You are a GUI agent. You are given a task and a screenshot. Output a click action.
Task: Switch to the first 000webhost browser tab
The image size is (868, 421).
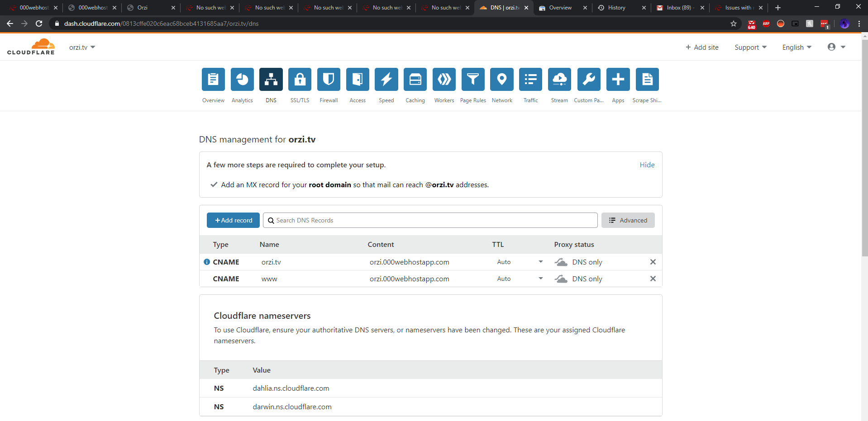click(x=33, y=8)
